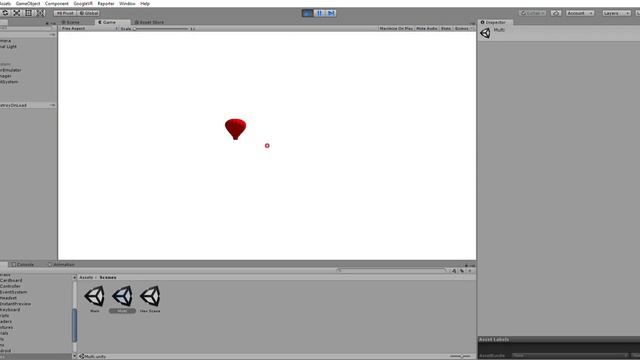Open the Free Aspect dropdown
This screenshot has height=360, width=640.
88,29
